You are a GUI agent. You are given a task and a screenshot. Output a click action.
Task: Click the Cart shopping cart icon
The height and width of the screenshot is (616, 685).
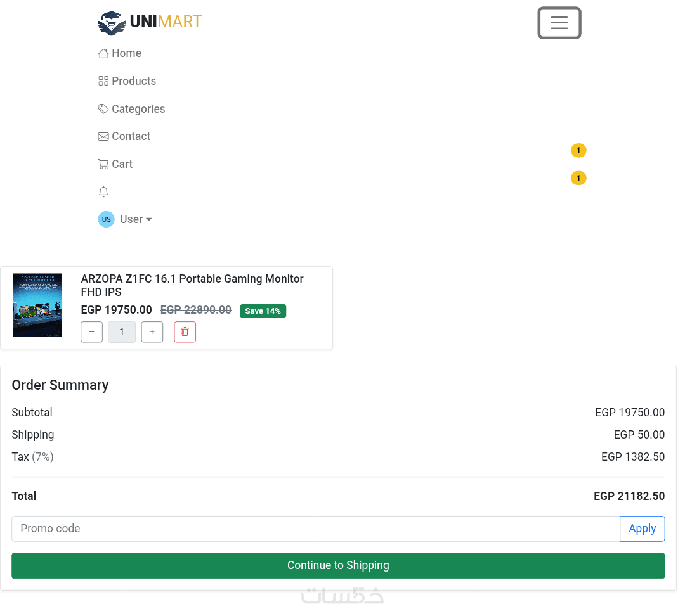click(x=103, y=164)
